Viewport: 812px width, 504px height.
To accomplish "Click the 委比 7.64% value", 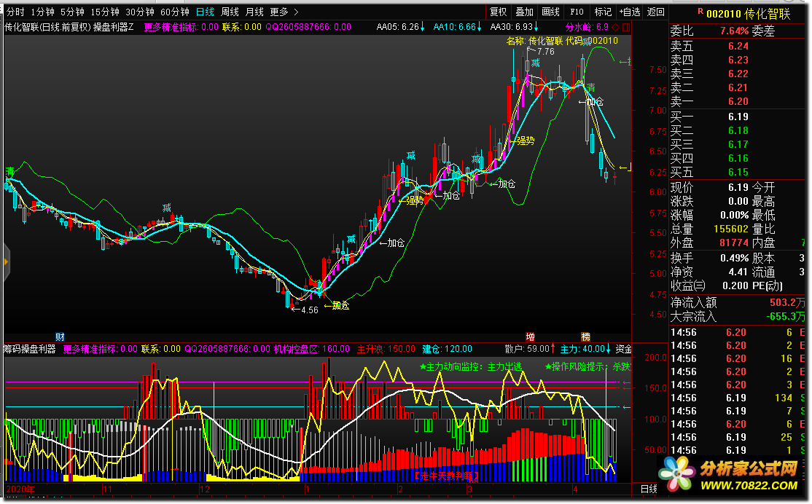I will [734, 31].
